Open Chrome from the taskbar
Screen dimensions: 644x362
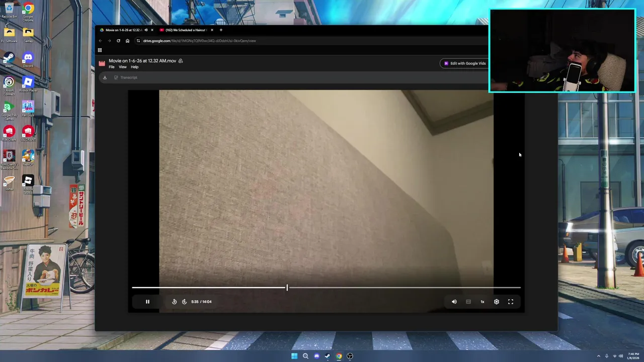(x=339, y=356)
